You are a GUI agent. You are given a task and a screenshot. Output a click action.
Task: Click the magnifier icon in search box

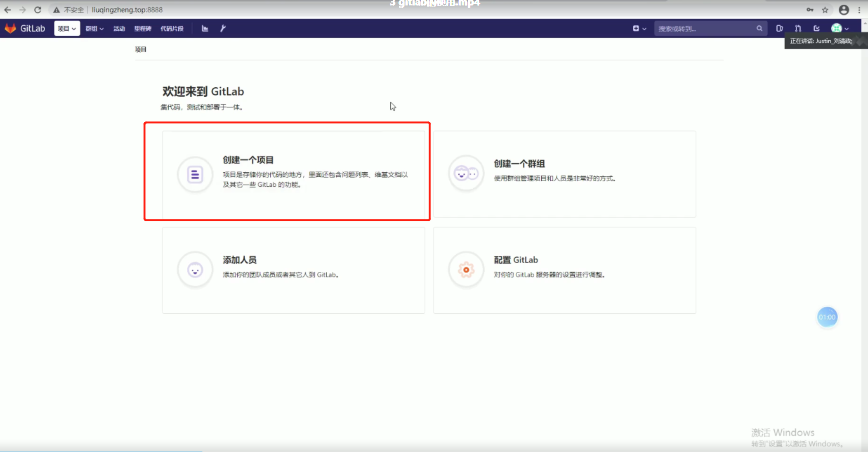coord(759,28)
